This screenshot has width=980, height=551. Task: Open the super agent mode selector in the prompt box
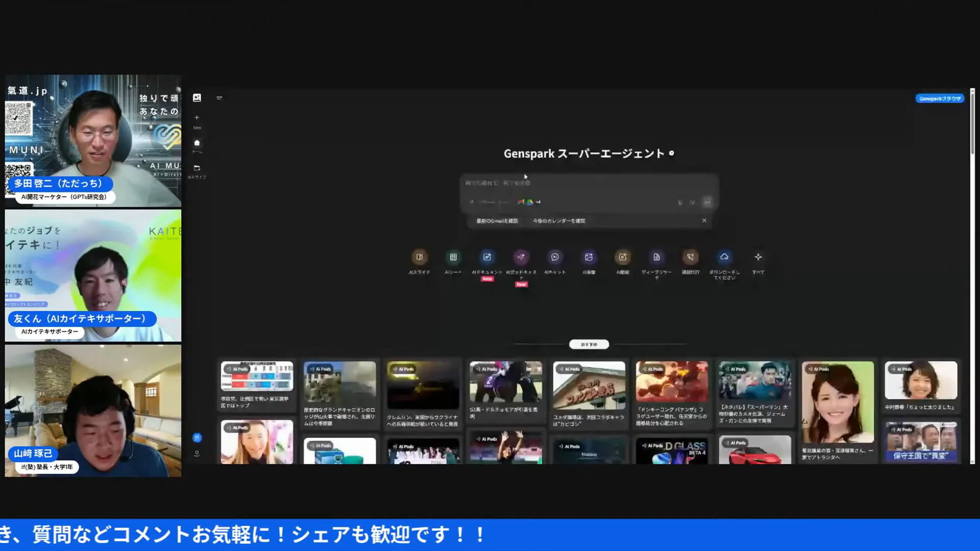[489, 202]
